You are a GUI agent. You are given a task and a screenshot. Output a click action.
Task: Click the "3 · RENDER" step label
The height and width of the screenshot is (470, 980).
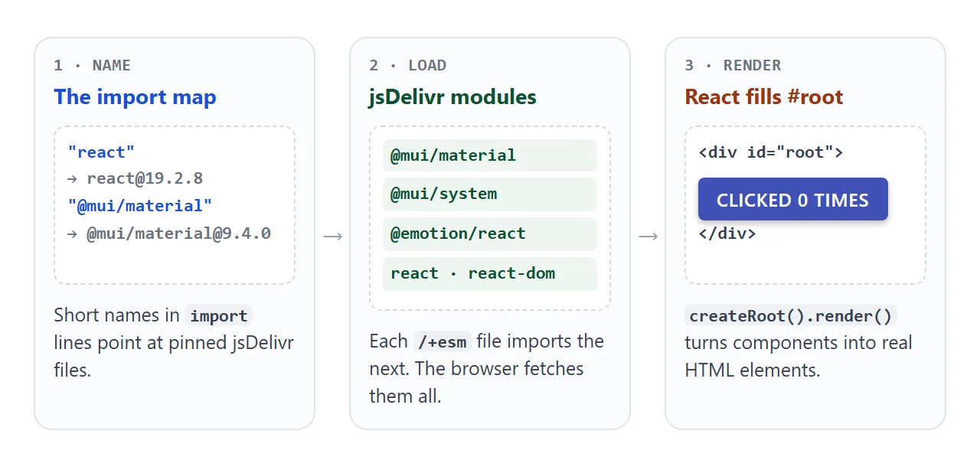pos(733,65)
